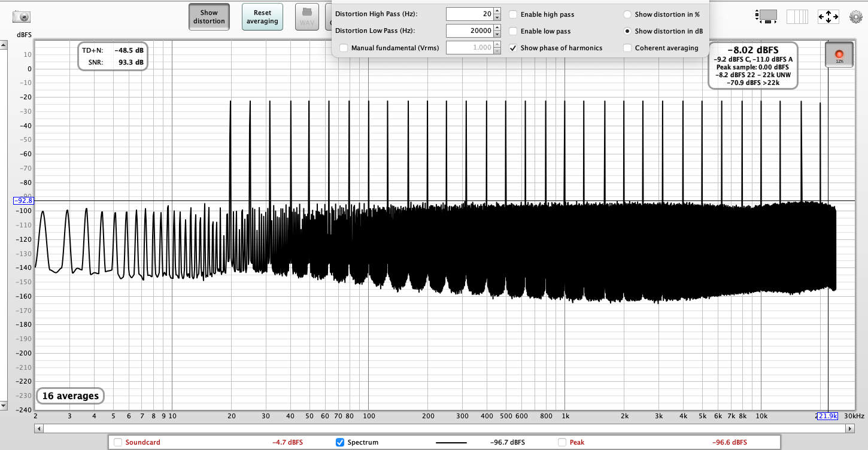Click the 30kHz axis end label
The image size is (868, 450).
point(854,416)
